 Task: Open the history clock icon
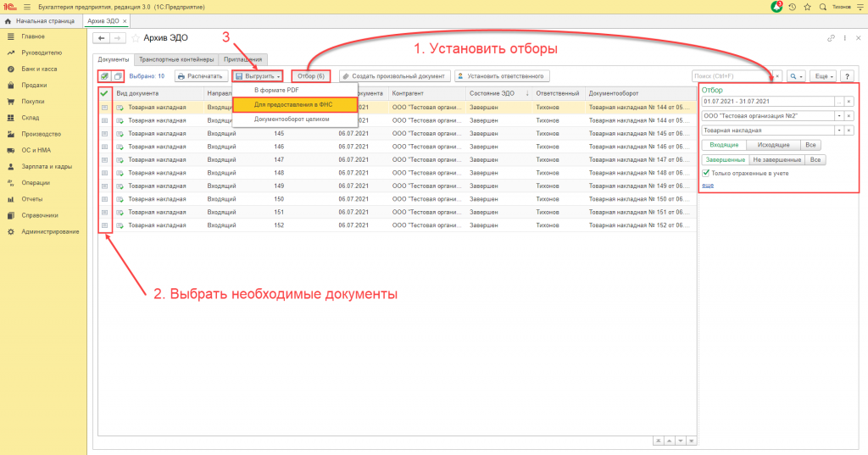point(793,7)
